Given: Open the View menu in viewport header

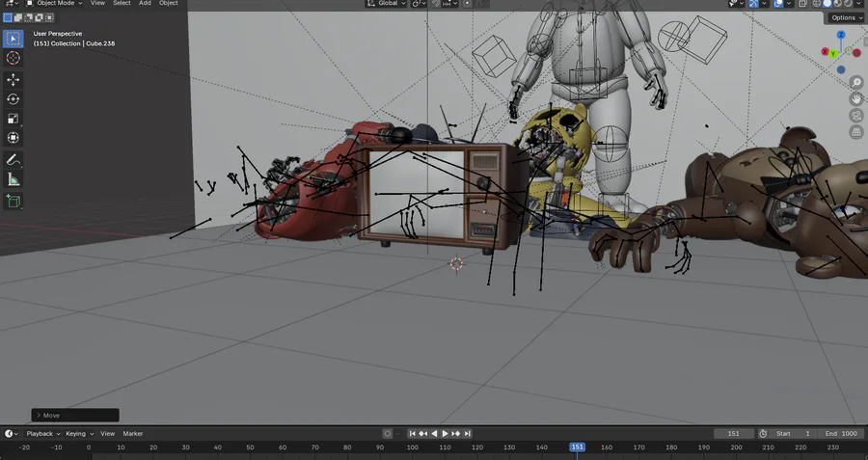Looking at the screenshot, I should tap(97, 3).
